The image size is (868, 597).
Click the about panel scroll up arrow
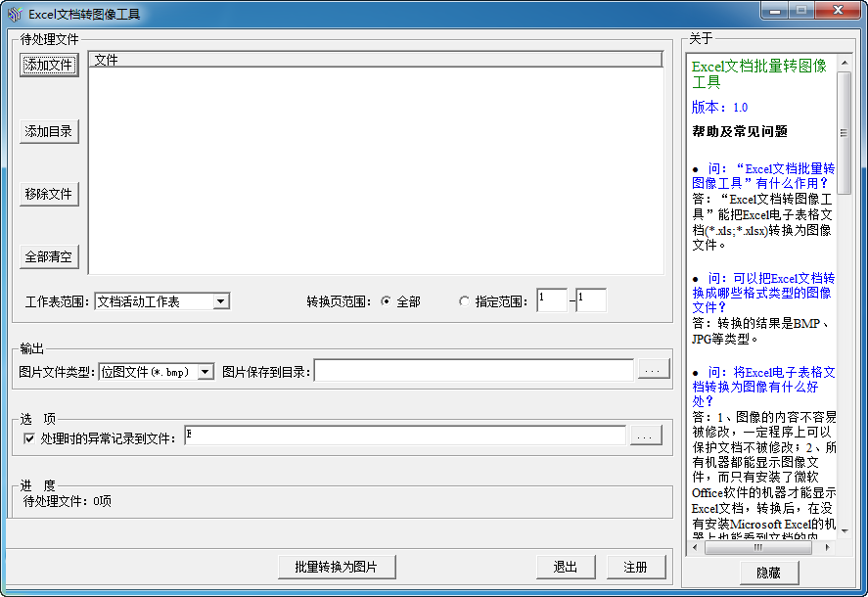(845, 63)
